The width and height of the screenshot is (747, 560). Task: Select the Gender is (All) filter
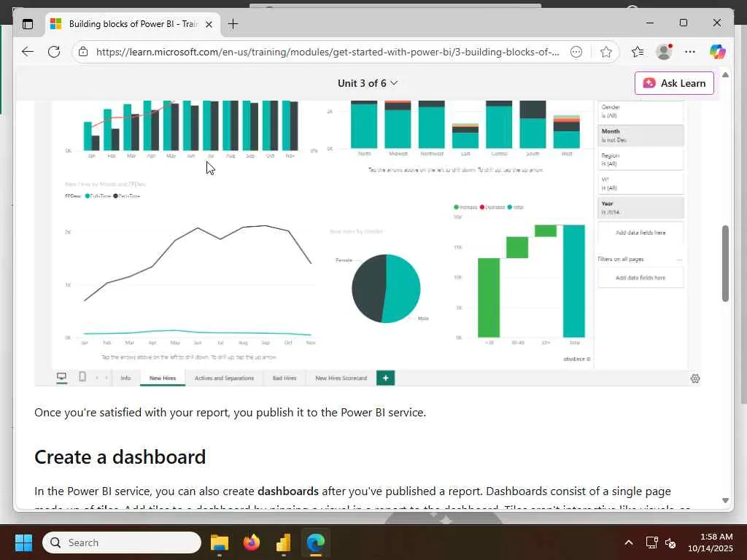(640, 112)
